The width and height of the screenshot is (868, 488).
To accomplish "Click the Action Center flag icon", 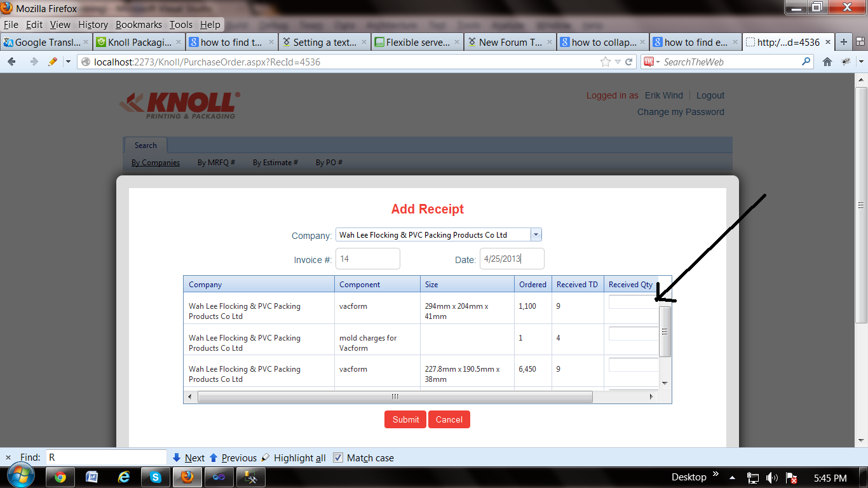I will click(x=792, y=478).
